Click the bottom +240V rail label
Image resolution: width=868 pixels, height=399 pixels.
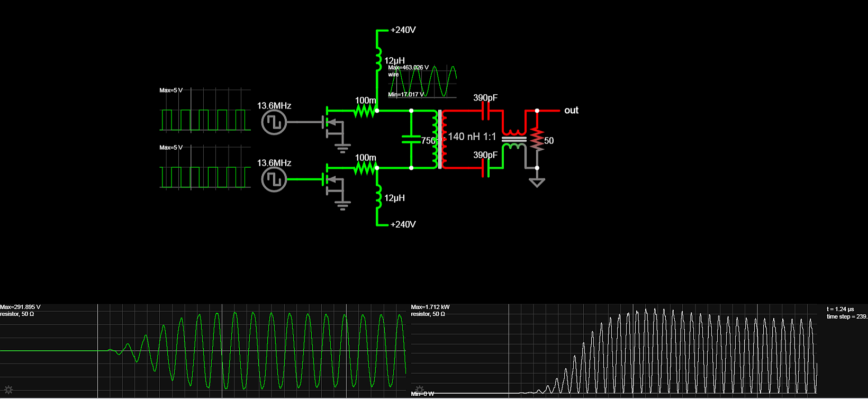[x=403, y=224]
